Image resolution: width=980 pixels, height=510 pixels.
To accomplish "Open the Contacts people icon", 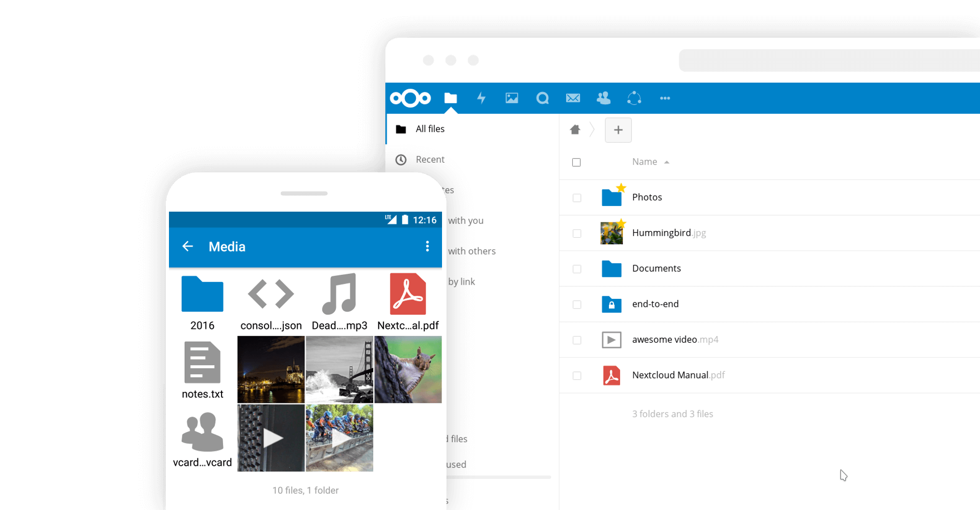I will tap(604, 98).
